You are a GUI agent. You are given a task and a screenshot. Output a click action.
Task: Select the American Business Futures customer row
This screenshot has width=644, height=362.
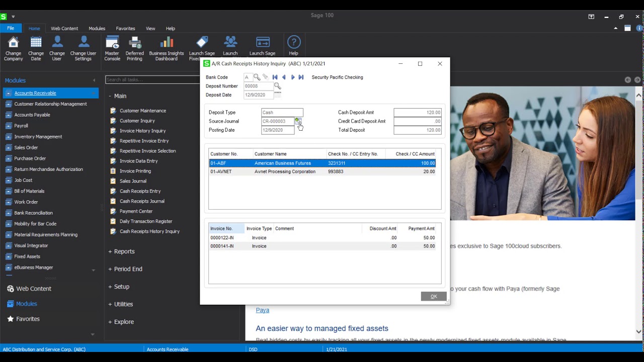tap(323, 163)
